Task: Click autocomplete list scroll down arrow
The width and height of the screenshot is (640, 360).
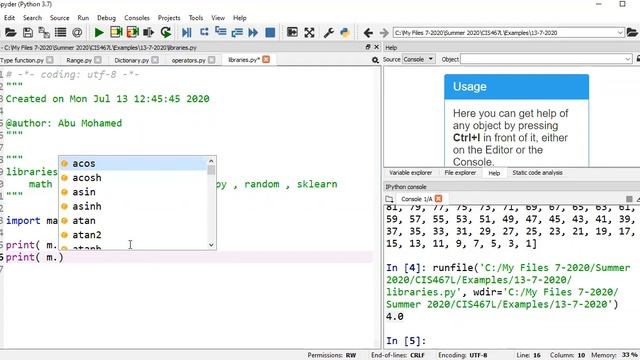Action: pos(211,245)
